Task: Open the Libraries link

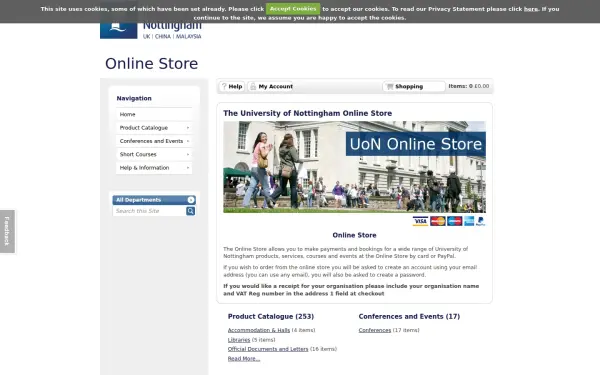Action: tap(239, 340)
